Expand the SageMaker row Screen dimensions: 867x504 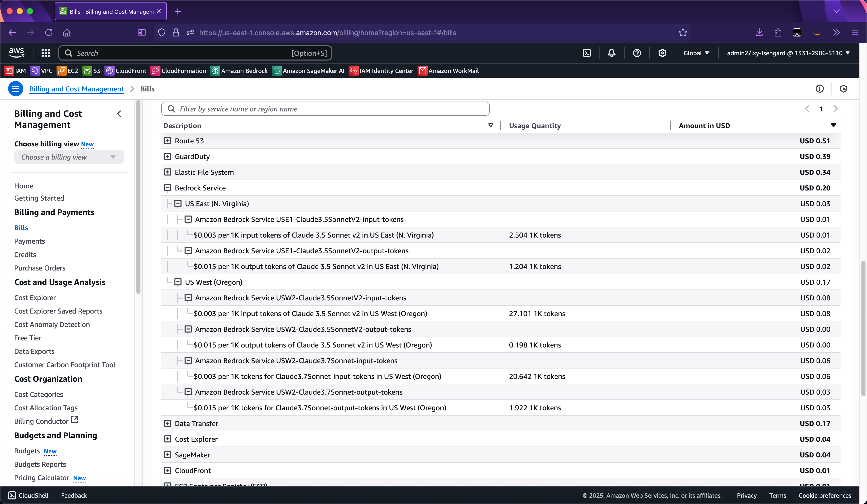point(168,455)
